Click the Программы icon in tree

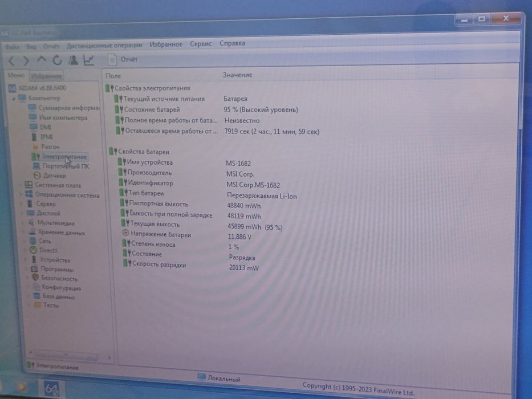[x=34, y=269]
